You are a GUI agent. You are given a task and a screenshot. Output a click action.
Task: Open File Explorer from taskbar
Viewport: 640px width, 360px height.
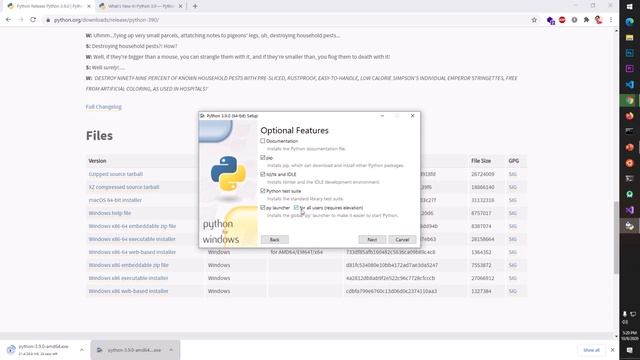pyautogui.click(x=629, y=38)
